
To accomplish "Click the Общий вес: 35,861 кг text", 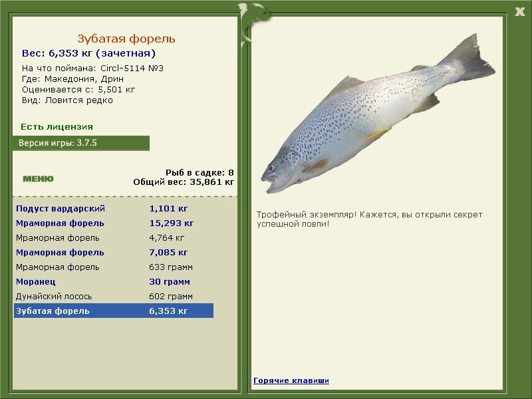I will click(184, 182).
